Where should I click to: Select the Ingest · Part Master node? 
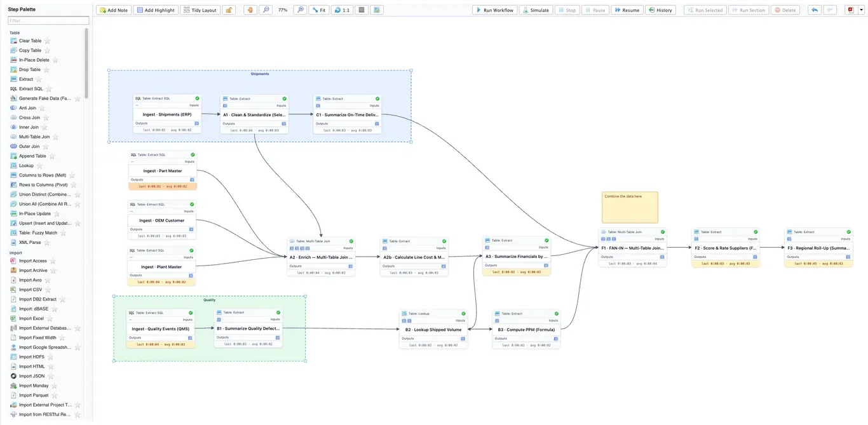163,170
